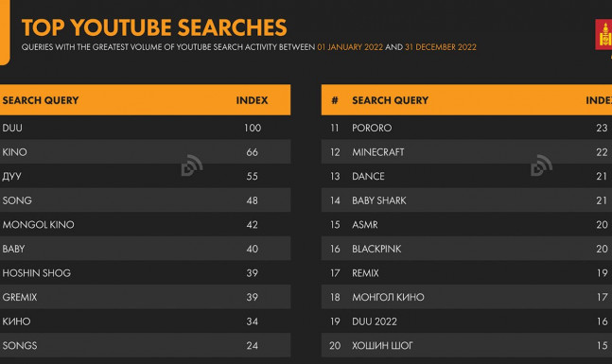Click rank number '20' in # column
The height and width of the screenshot is (364, 612).
point(335,345)
